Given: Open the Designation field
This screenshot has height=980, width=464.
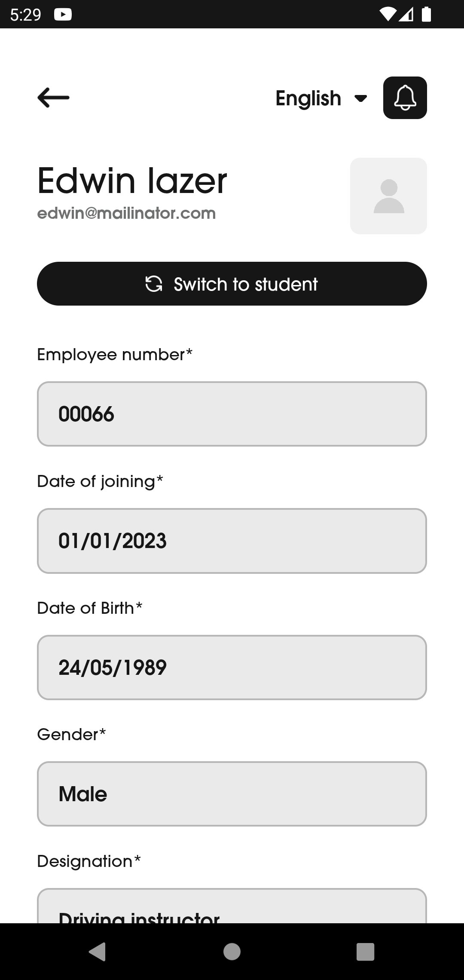Looking at the screenshot, I should point(232,907).
